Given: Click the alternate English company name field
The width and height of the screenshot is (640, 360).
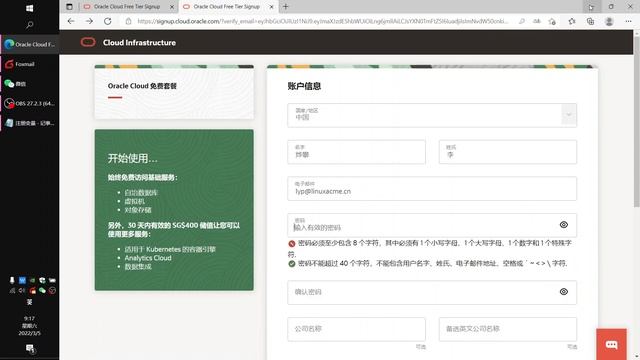Looking at the screenshot, I should [508, 329].
